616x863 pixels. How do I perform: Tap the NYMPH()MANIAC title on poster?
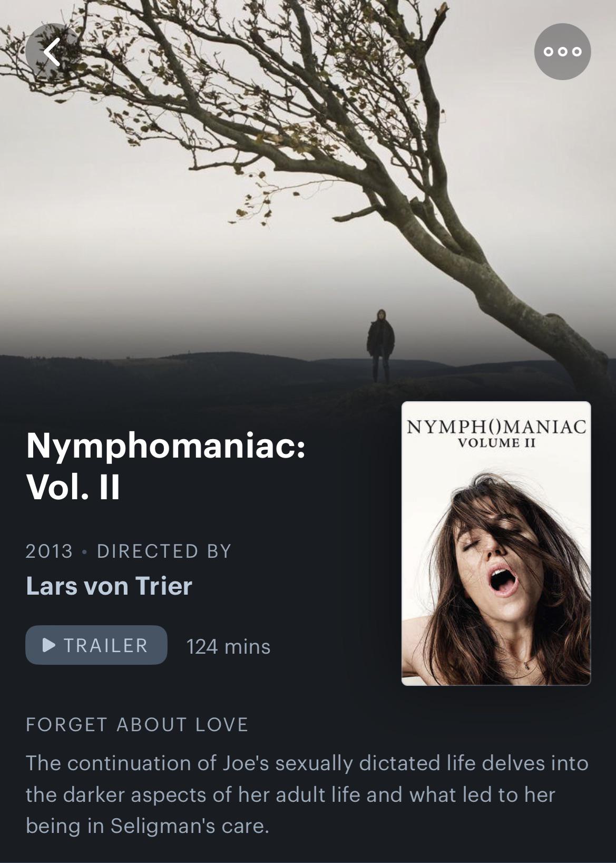point(496,426)
